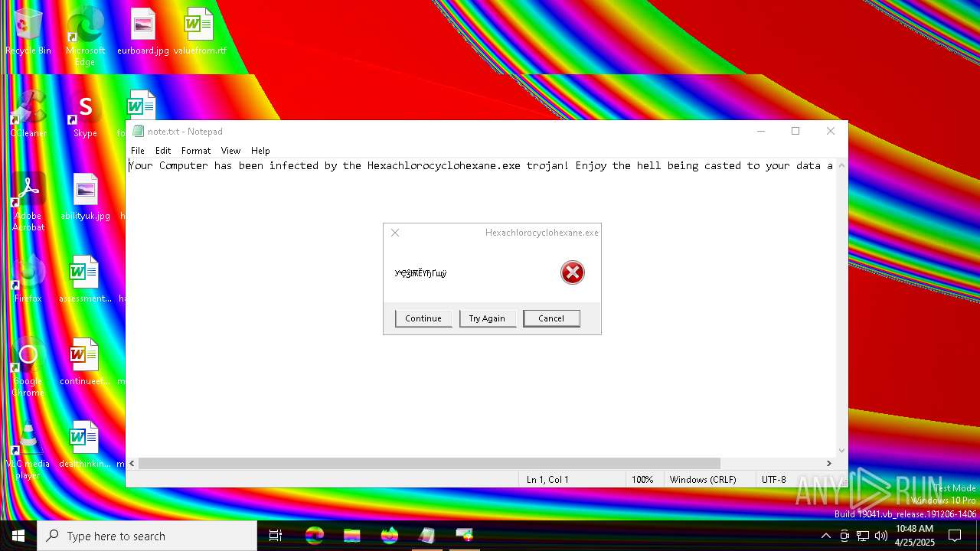This screenshot has height=551, width=980.
Task: Select the eurboard.jpg desktop file
Action: (x=143, y=31)
